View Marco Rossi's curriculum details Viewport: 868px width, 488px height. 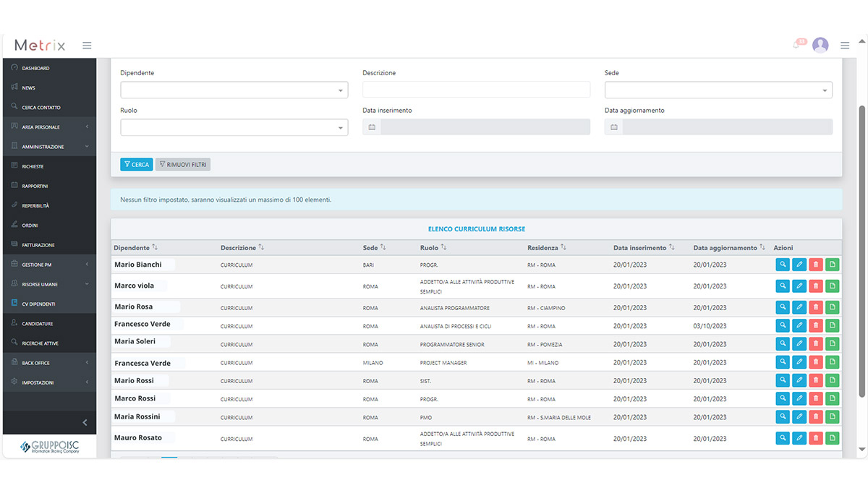(x=783, y=398)
